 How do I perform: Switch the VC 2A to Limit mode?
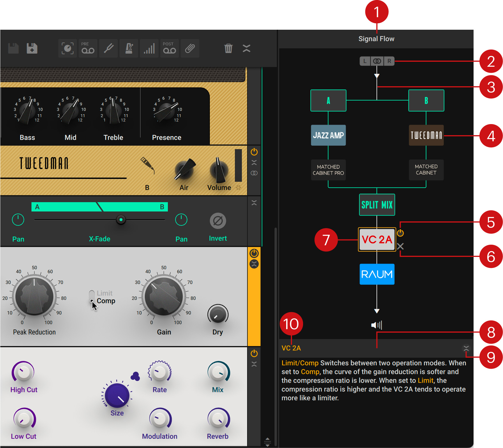coord(92,293)
